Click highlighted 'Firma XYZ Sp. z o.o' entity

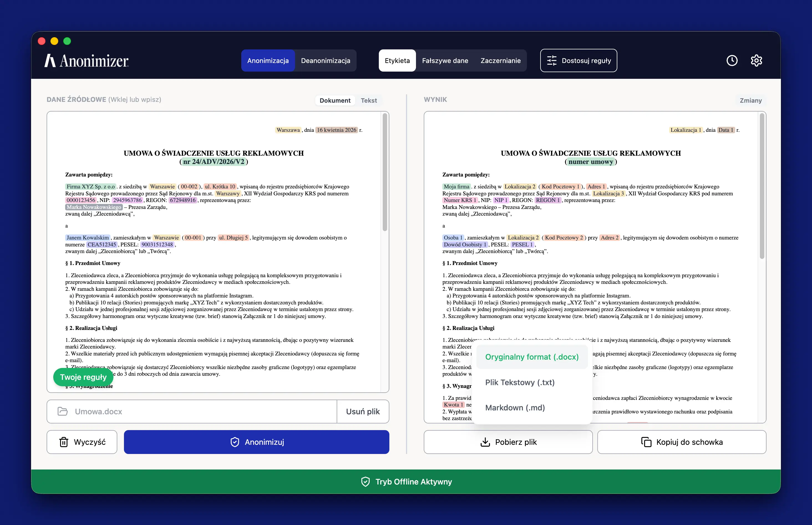click(91, 187)
